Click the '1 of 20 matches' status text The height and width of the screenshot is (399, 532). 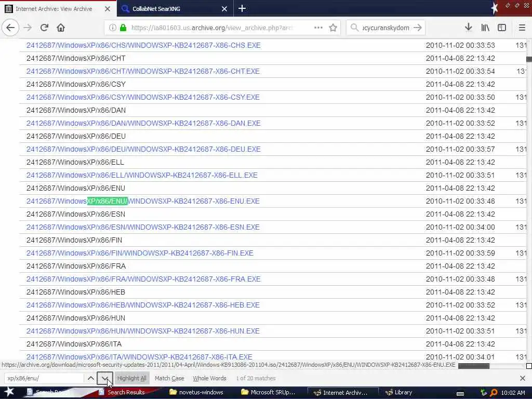pyautogui.click(x=256, y=378)
